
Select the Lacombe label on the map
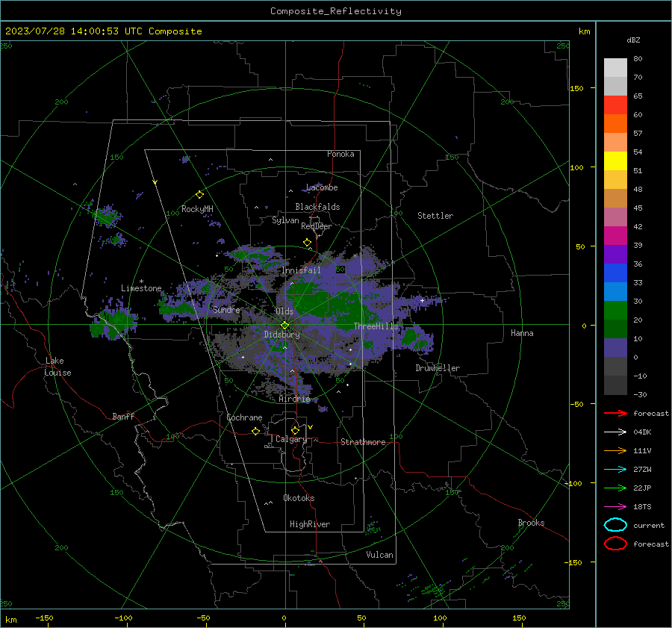point(322,187)
